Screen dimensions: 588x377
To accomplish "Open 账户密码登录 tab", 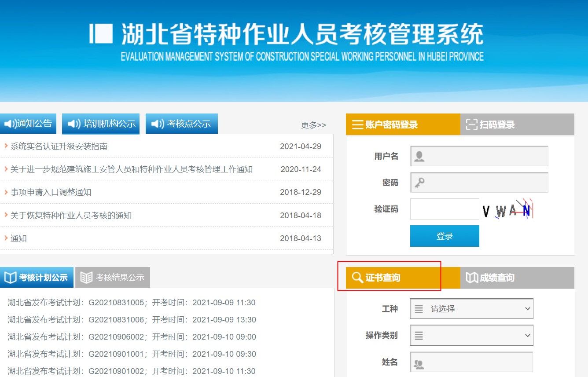I will (403, 124).
